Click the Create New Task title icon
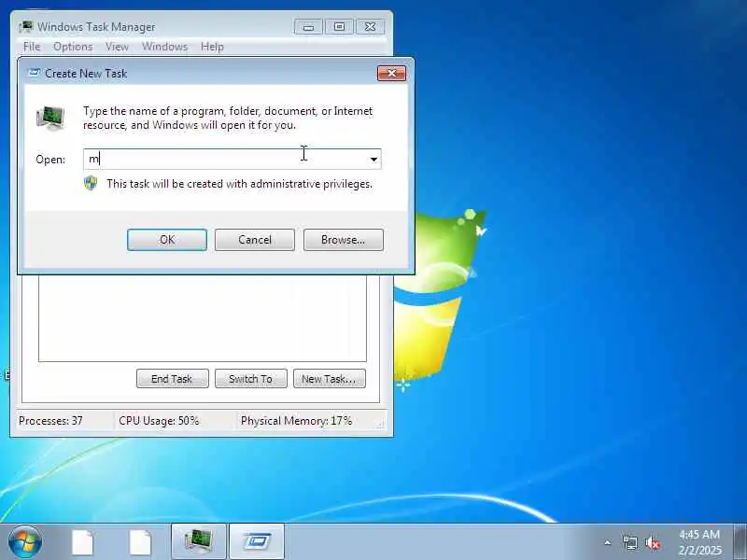Screen dimensions: 747x560 coord(34,73)
